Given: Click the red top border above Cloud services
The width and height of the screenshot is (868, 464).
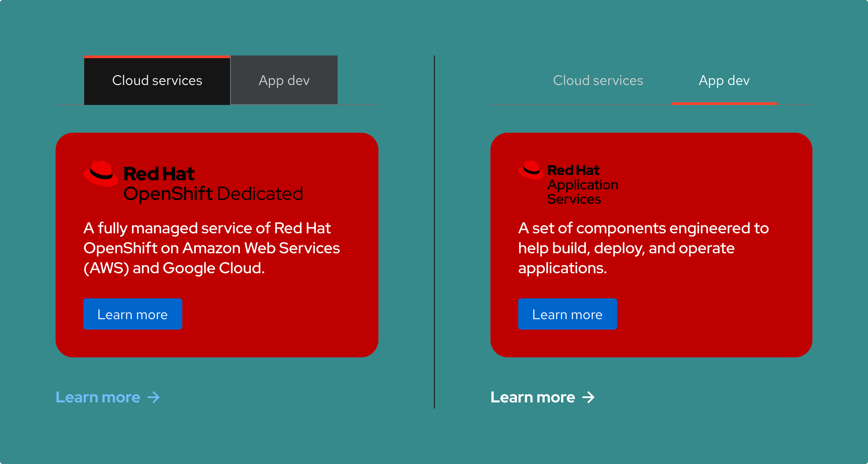Looking at the screenshot, I should pyautogui.click(x=157, y=57).
